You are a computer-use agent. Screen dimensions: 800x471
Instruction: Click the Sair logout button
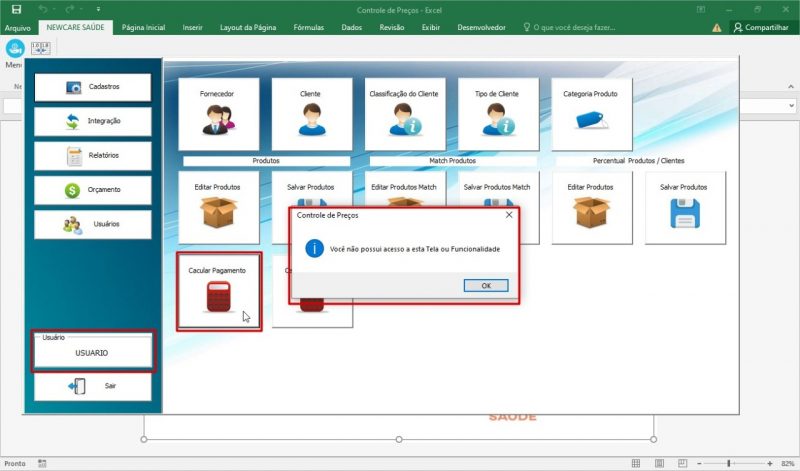pyautogui.click(x=93, y=385)
